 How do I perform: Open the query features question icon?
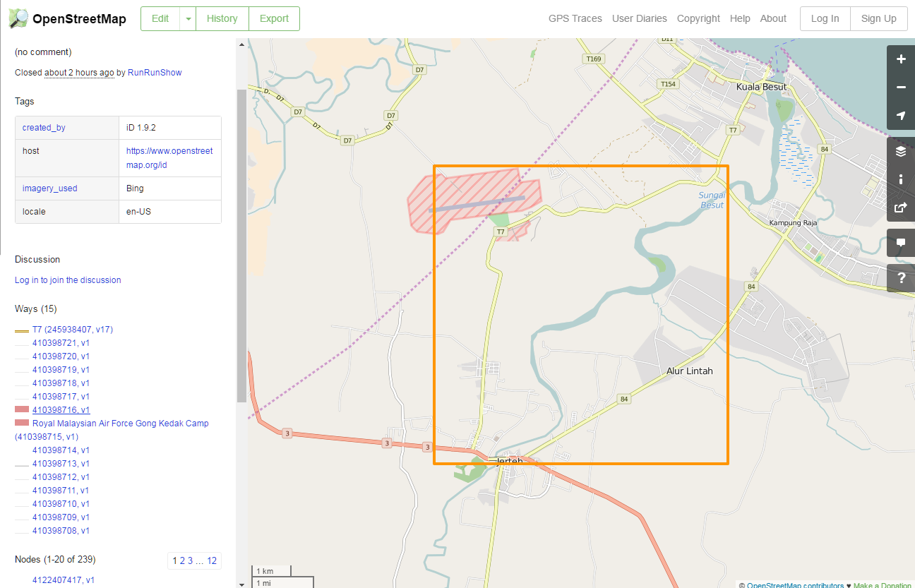(x=901, y=278)
